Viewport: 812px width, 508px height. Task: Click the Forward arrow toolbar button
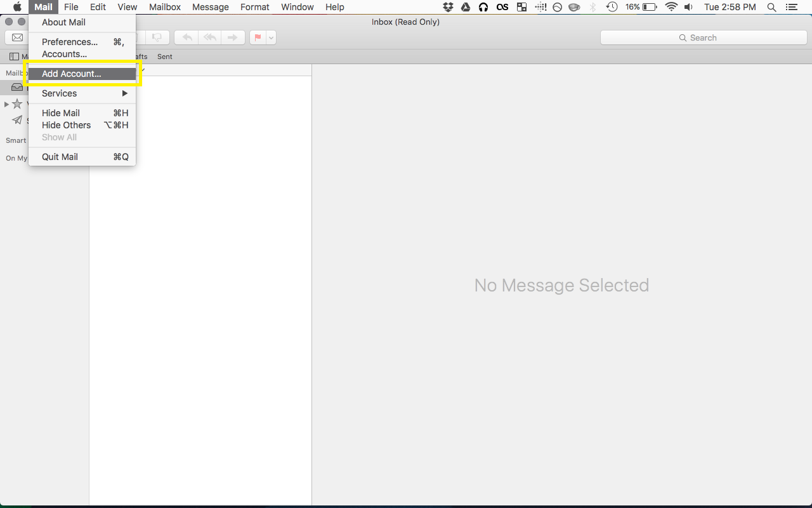(x=233, y=37)
